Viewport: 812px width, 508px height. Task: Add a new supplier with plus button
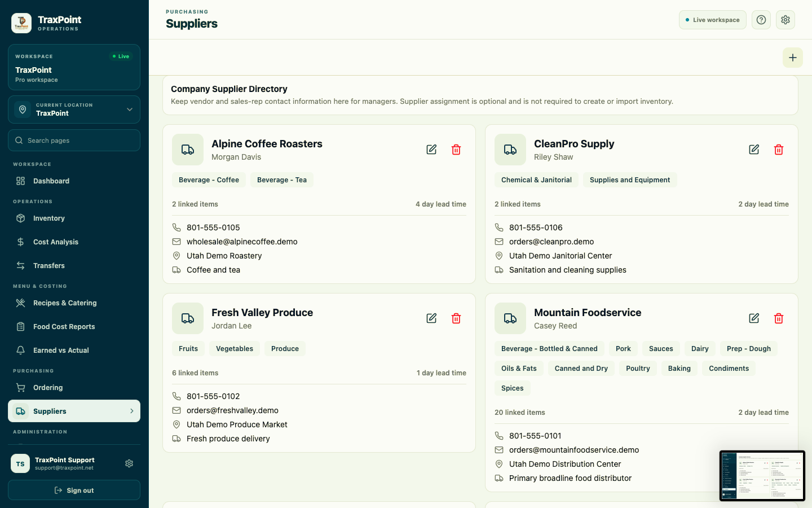coord(793,58)
